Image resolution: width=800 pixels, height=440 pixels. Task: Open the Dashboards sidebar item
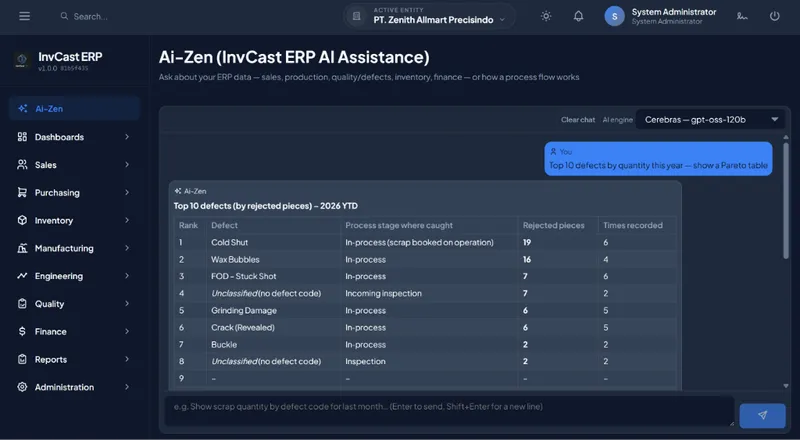coord(74,137)
